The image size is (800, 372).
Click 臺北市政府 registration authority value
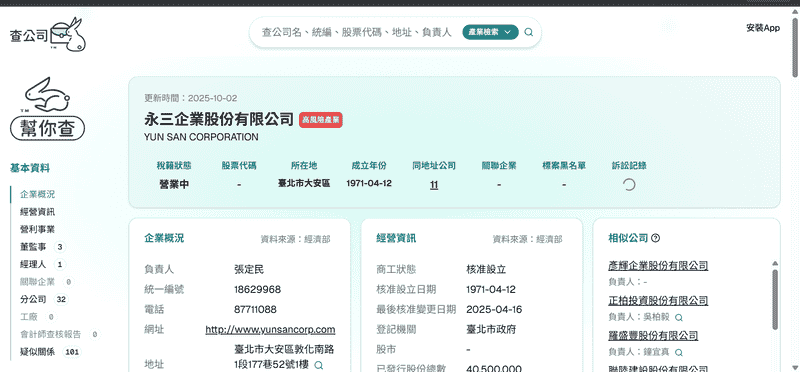491,330
